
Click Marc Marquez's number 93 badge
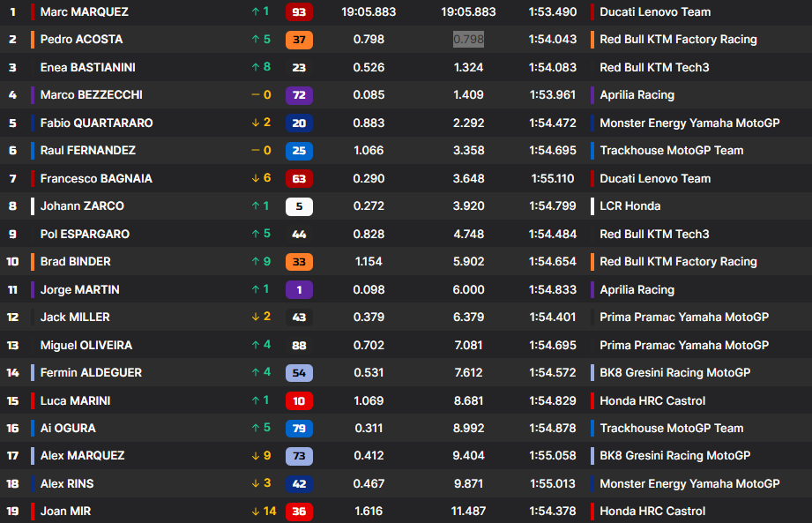[299, 12]
